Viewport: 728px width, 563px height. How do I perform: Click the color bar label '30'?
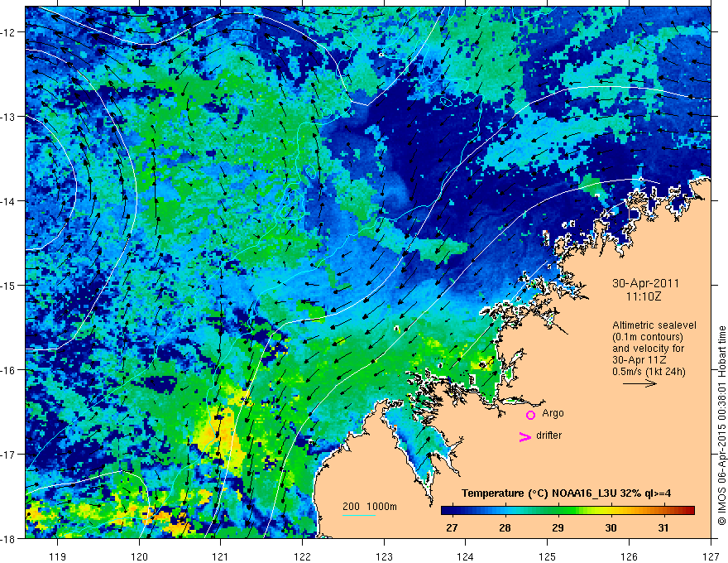click(611, 527)
